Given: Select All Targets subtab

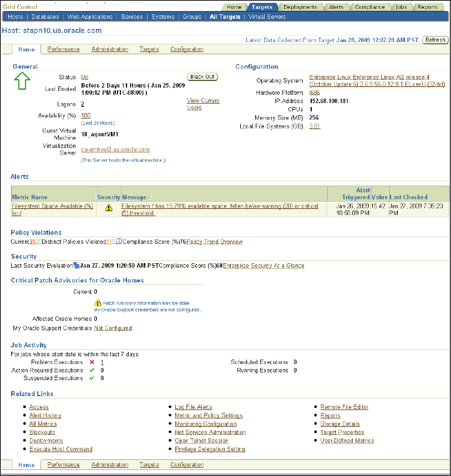Looking at the screenshot, I should point(225,17).
